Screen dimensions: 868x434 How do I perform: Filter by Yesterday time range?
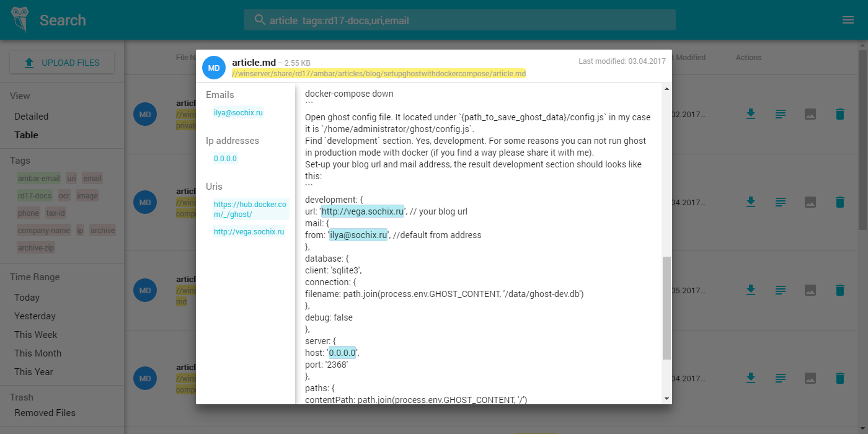[35, 316]
